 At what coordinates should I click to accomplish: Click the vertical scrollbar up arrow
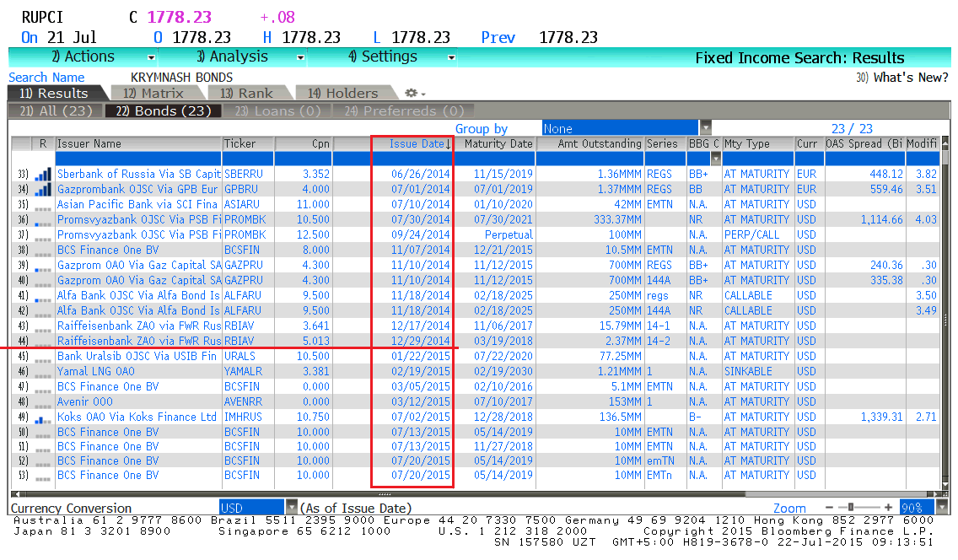pos(945,143)
